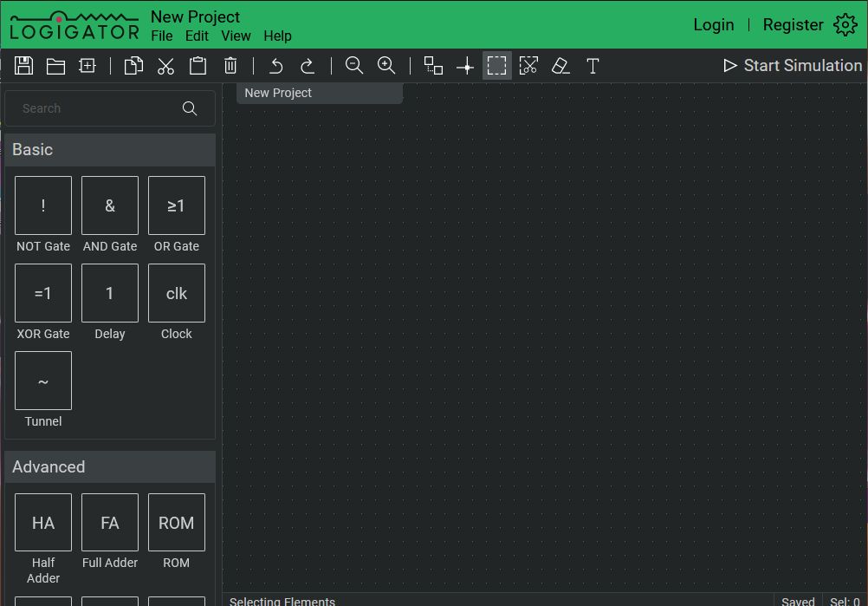Open the Edit menu
Screen dimensions: 868x606
[197, 36]
